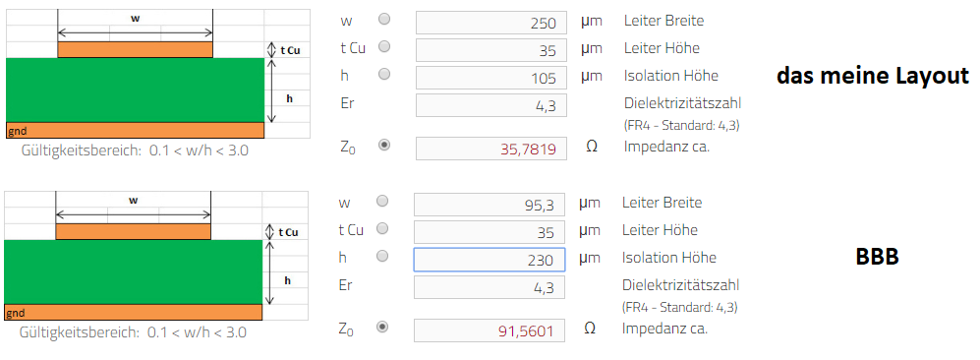980x360 pixels.
Task: Click the BBB Leiter Höhe field showing 35
Action: pyautogui.click(x=490, y=232)
